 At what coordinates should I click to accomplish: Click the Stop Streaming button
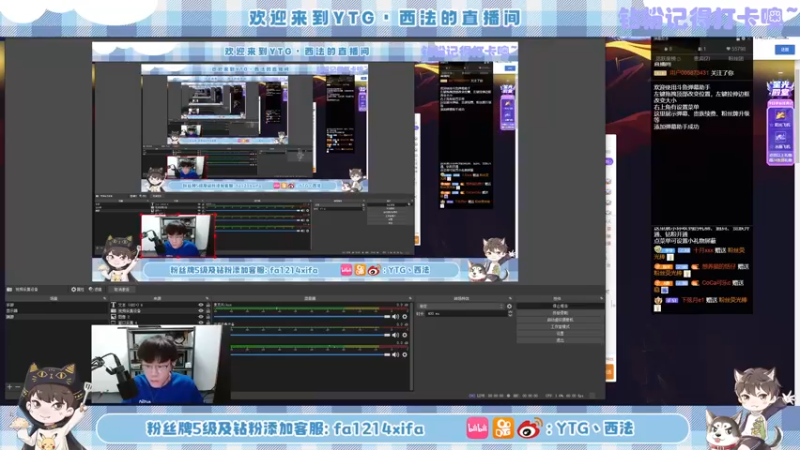tap(560, 306)
